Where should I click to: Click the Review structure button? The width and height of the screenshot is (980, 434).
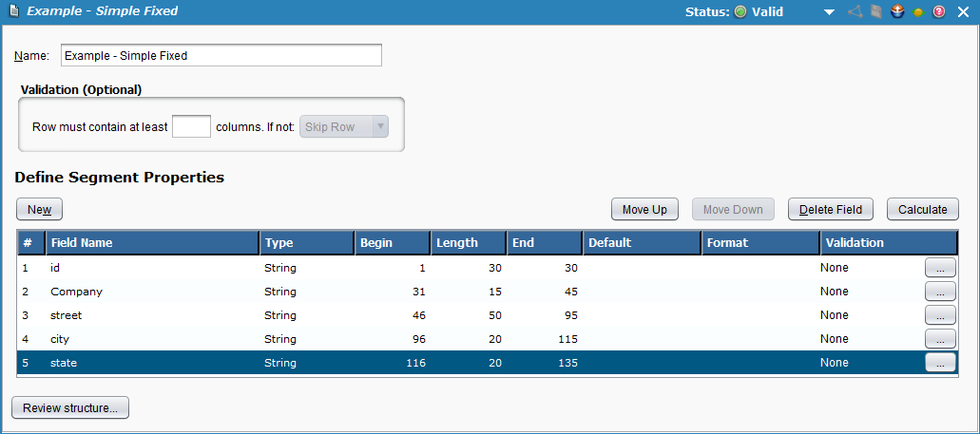point(70,408)
